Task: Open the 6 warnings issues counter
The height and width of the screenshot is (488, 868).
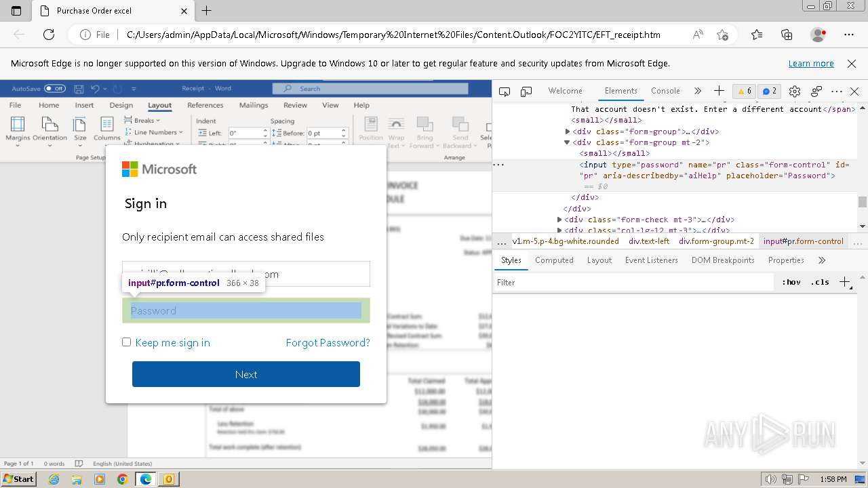Action: coord(745,91)
